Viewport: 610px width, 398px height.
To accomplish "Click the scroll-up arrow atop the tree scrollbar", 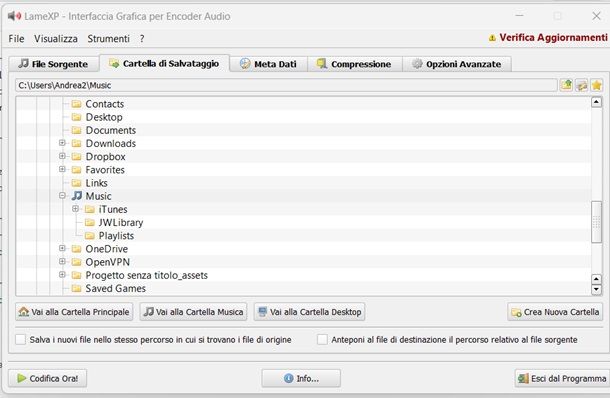I will [x=596, y=102].
